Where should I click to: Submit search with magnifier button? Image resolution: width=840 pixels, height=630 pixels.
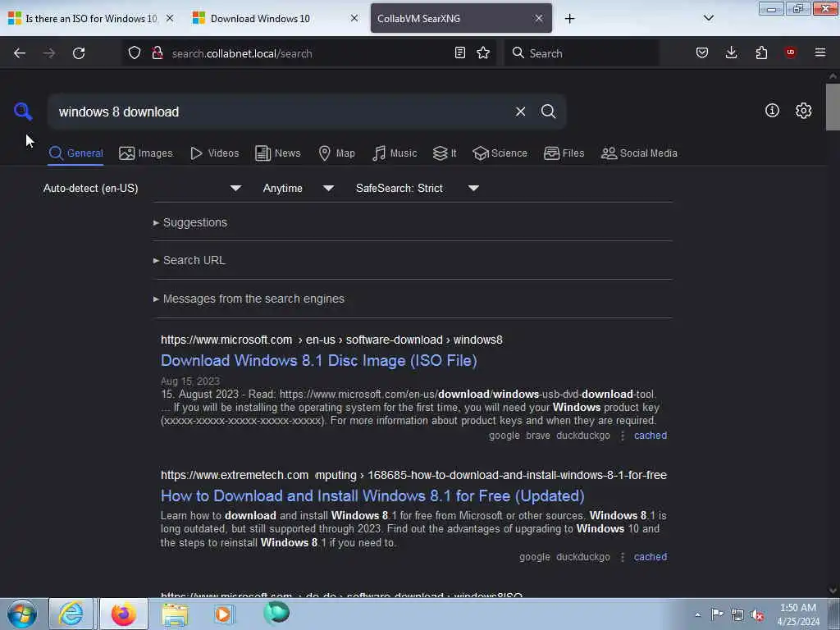[x=548, y=112]
